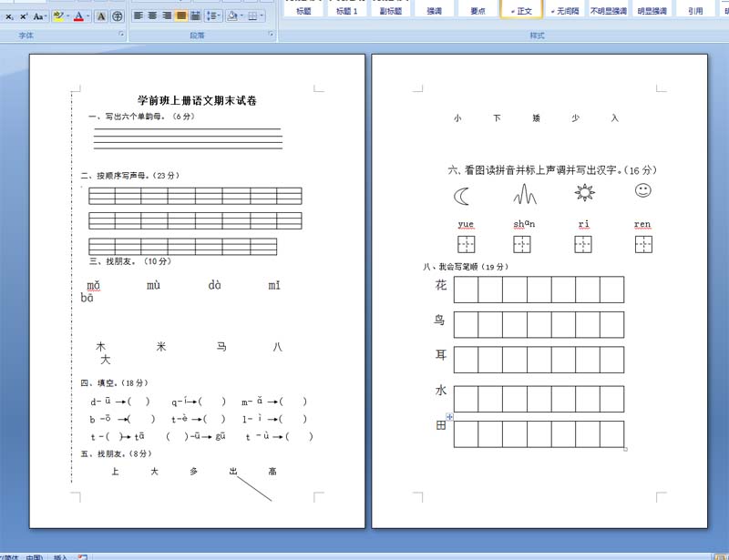Click the pinyin mù
Screen dimensions: 729x560
[153, 285]
